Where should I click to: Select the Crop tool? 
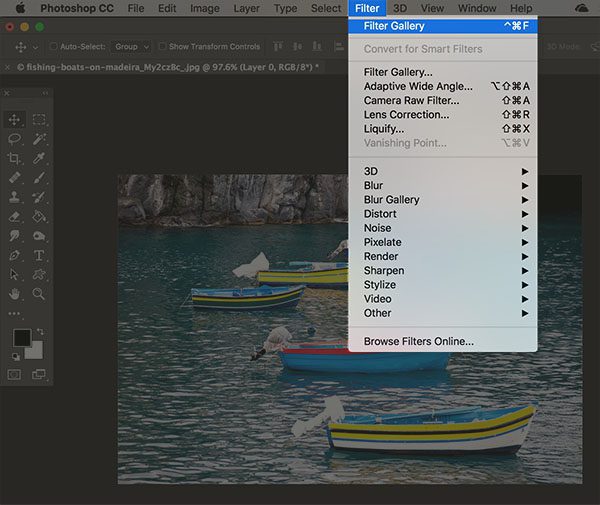point(15,158)
